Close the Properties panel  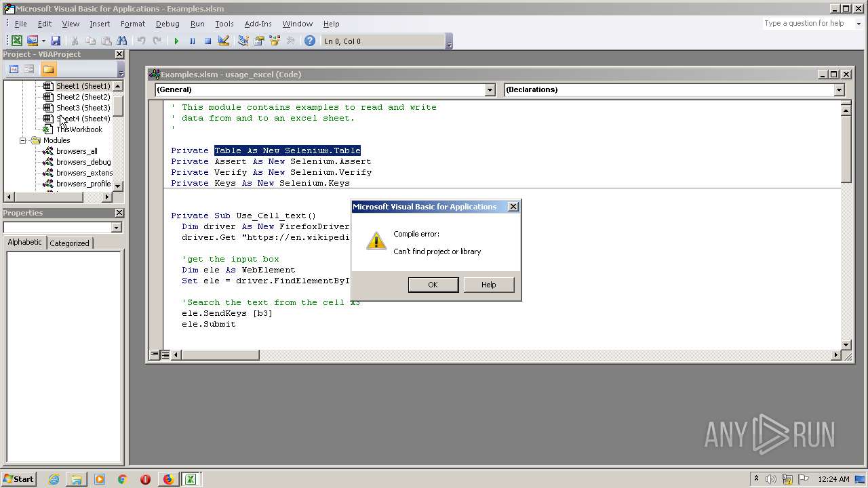click(x=119, y=213)
